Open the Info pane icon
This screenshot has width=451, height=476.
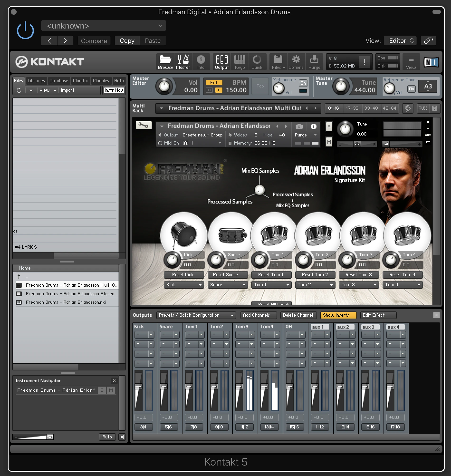(201, 62)
